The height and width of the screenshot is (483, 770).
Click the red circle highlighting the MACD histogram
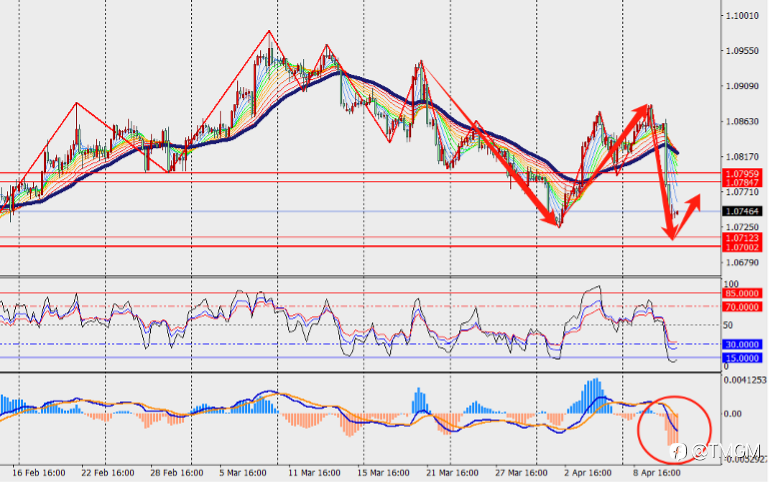click(x=674, y=430)
